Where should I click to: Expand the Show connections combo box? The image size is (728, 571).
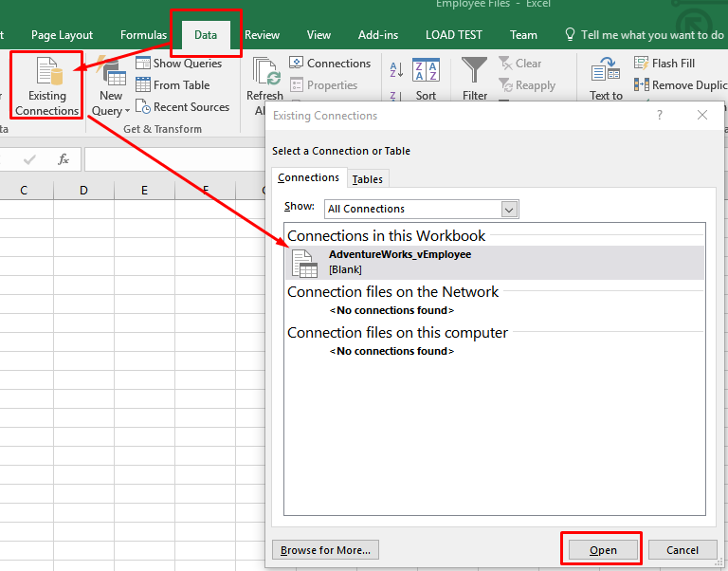(x=509, y=209)
